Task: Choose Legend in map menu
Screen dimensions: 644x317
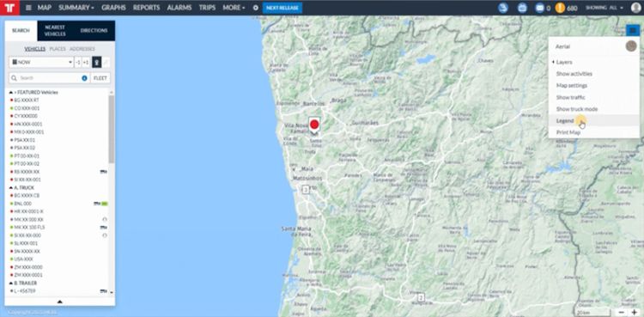Action: [565, 121]
